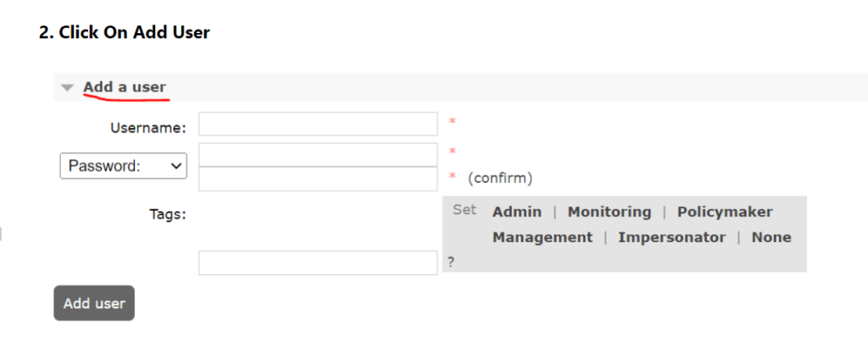Screen dimensions: 868x349
Task: Click the "(confirm)" hint text
Action: click(500, 178)
